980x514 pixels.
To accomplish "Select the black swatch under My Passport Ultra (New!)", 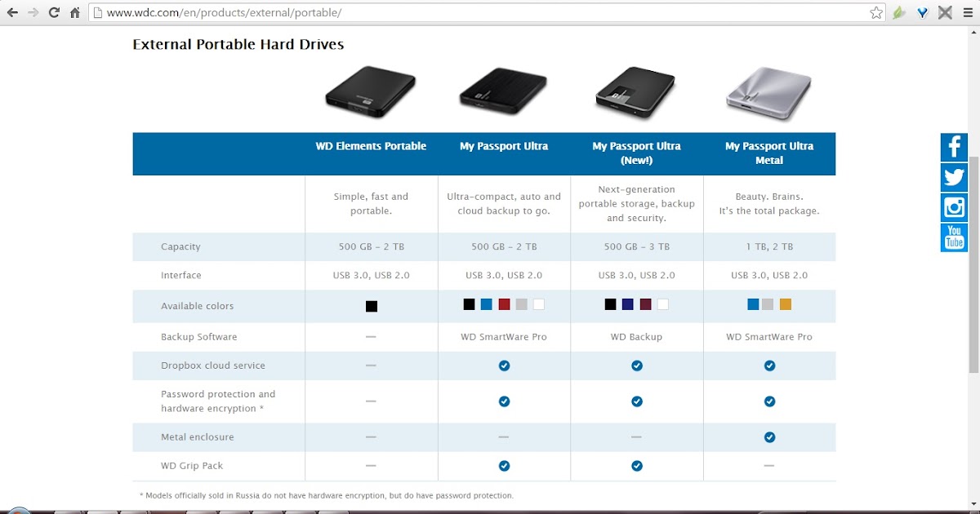I will click(610, 304).
